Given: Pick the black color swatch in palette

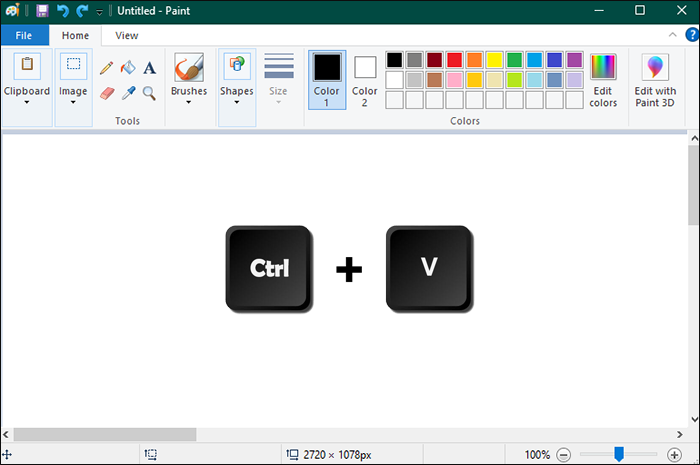Looking at the screenshot, I should pos(394,60).
